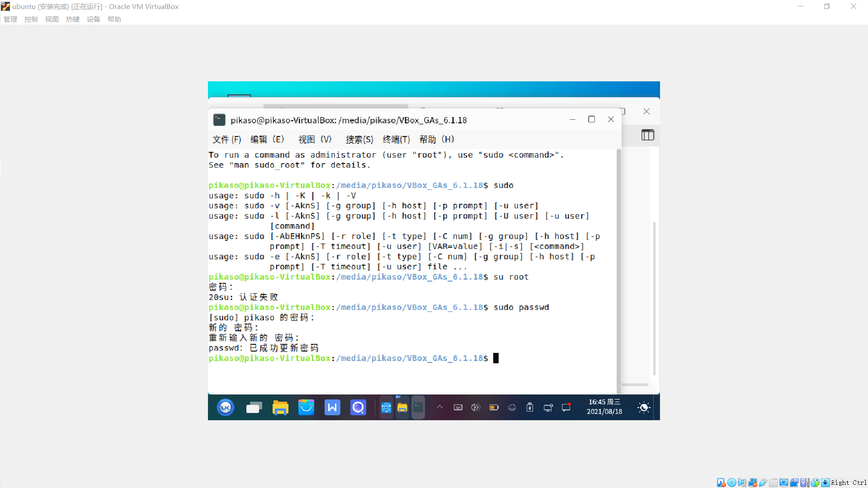Viewport: 868px width, 488px height.
Task: Minimize the VirtualBox host window
Action: pyautogui.click(x=801, y=6)
